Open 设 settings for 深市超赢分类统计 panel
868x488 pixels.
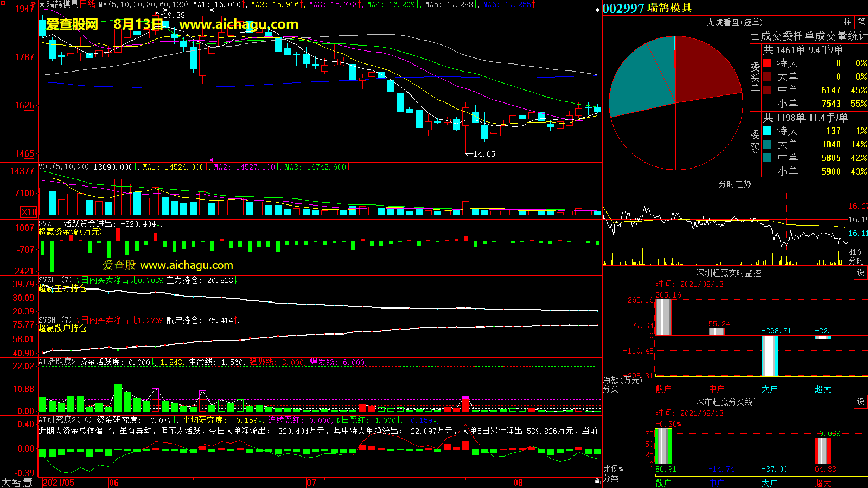tap(860, 402)
